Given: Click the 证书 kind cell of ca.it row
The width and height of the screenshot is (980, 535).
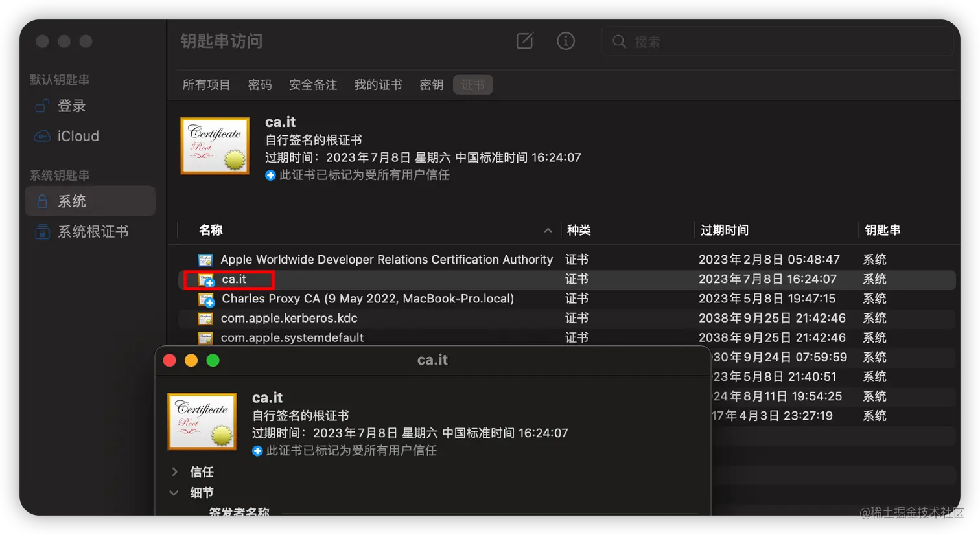Looking at the screenshot, I should pyautogui.click(x=577, y=279).
